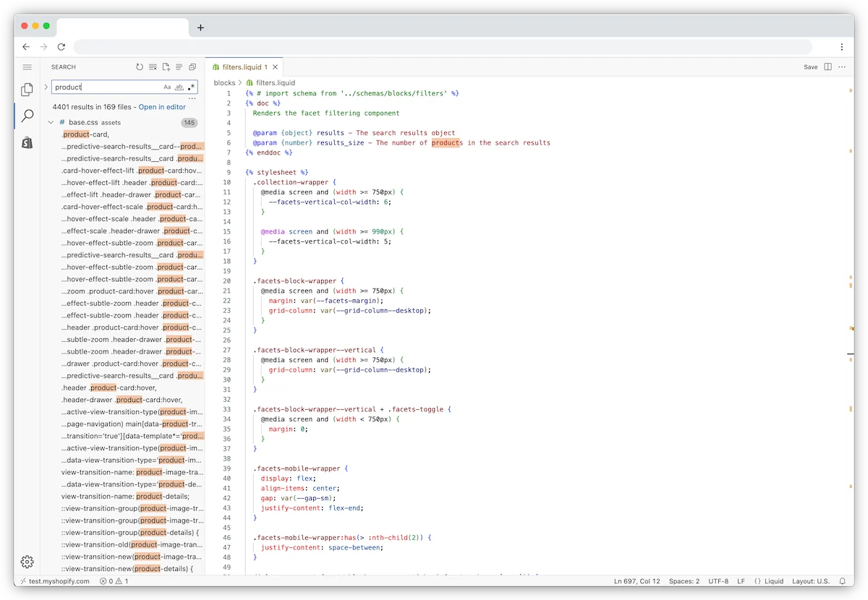Go back in the browser
Screen dimensions: 868x600
(26, 47)
